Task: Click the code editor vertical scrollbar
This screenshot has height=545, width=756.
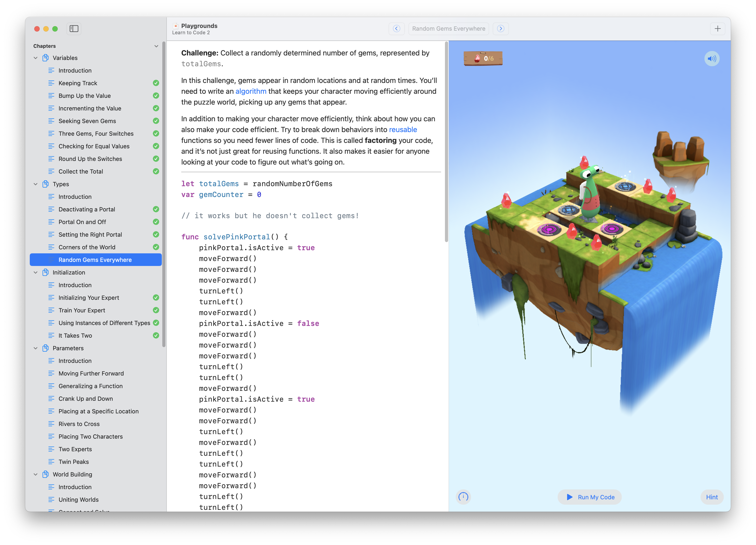Action: (x=446, y=142)
